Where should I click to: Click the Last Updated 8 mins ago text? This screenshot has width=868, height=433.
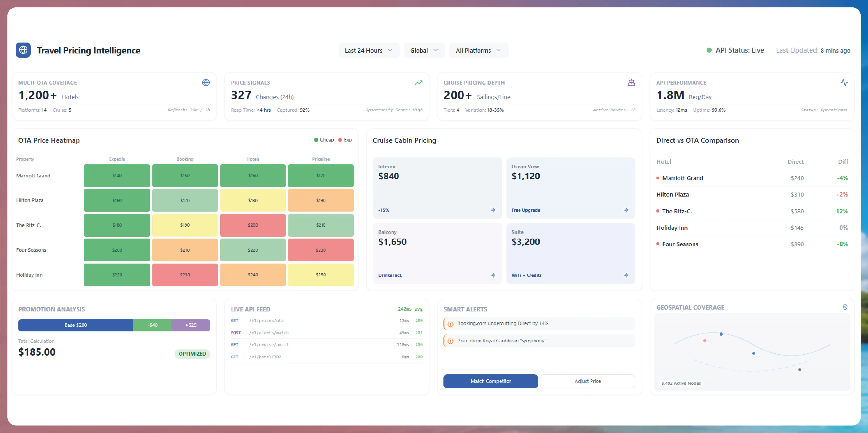[x=813, y=50]
